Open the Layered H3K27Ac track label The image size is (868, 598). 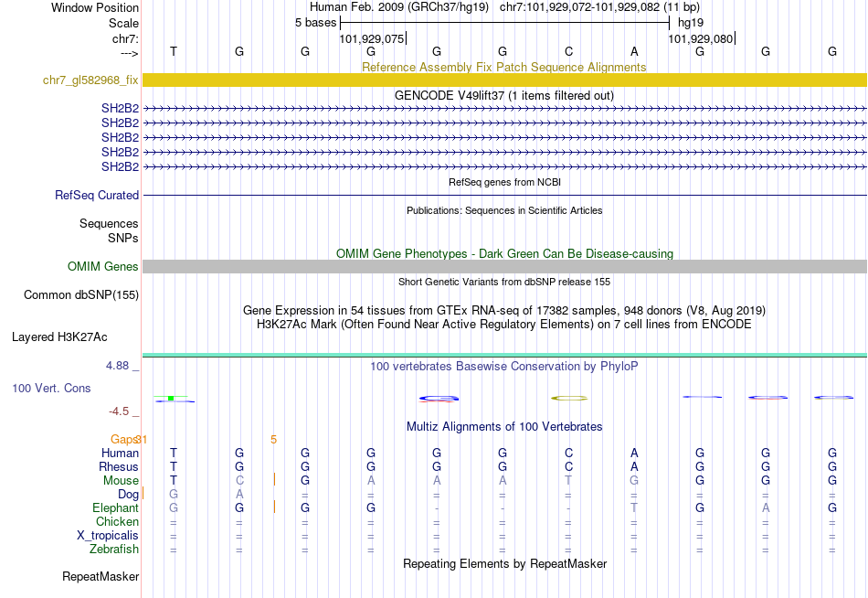pyautogui.click(x=59, y=337)
